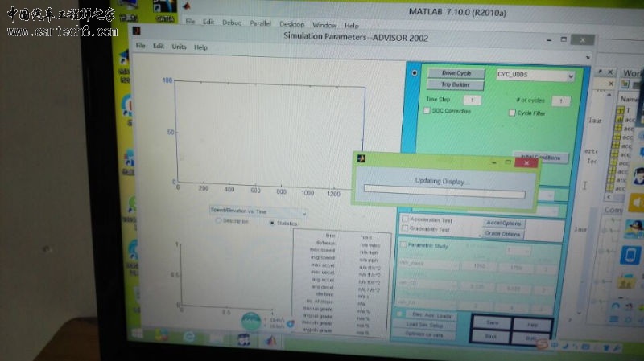Open the Speed/Elevation vs. Time plot dropdown

coord(258,212)
